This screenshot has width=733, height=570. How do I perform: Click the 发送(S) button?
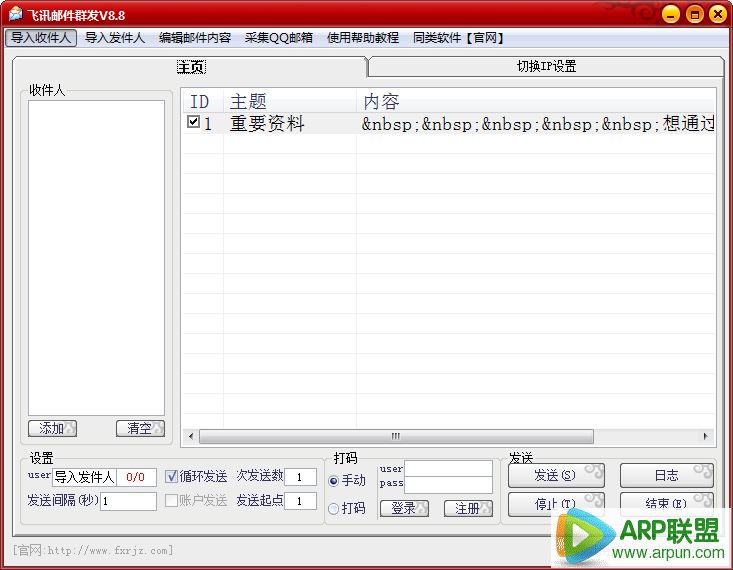(556, 476)
